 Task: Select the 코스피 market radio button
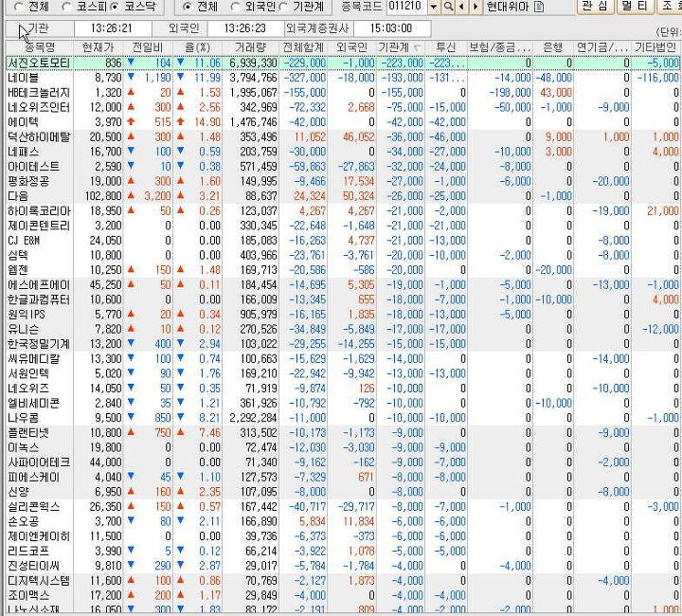pos(66,7)
